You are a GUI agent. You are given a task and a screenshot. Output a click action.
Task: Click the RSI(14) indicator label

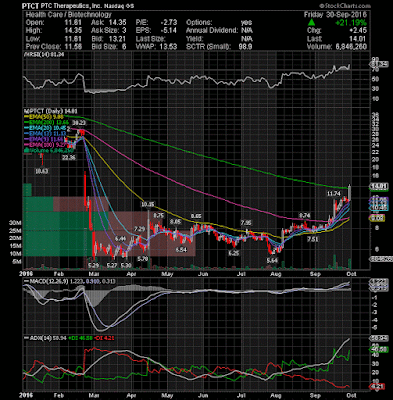45,55
